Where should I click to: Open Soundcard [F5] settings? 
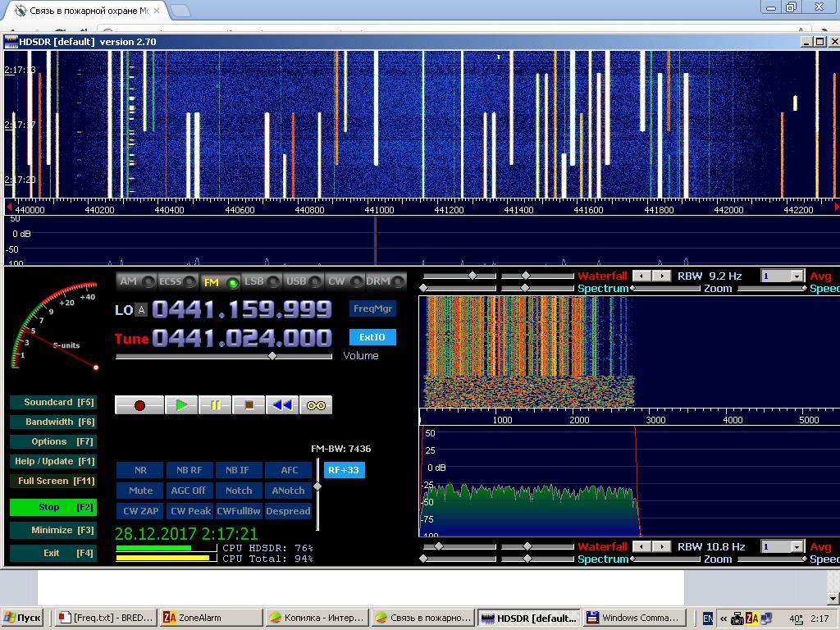click(x=53, y=402)
